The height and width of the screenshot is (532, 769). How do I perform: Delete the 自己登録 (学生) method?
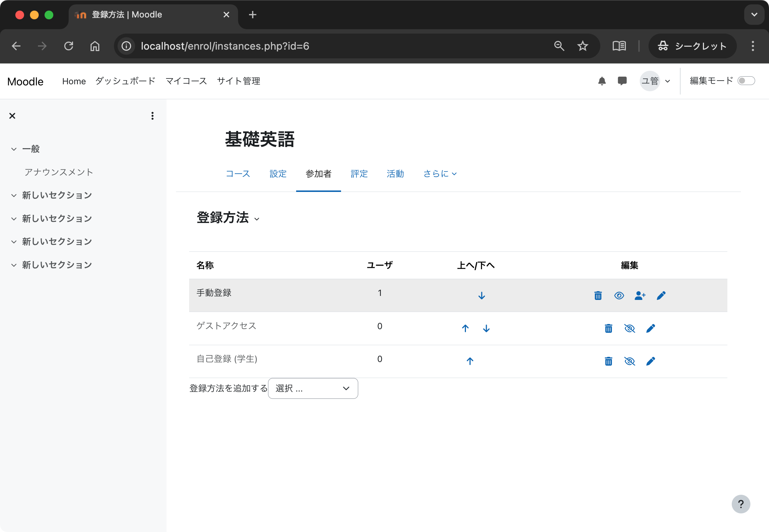tap(608, 361)
